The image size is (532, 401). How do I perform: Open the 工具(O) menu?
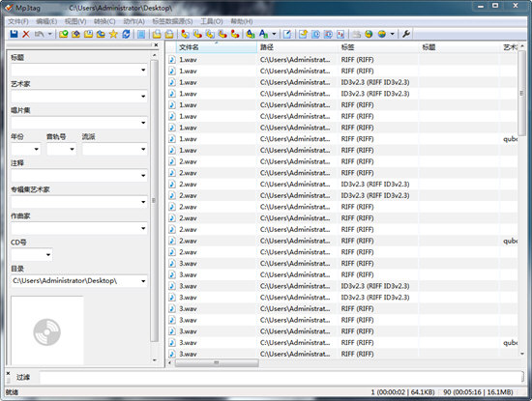pyautogui.click(x=212, y=21)
